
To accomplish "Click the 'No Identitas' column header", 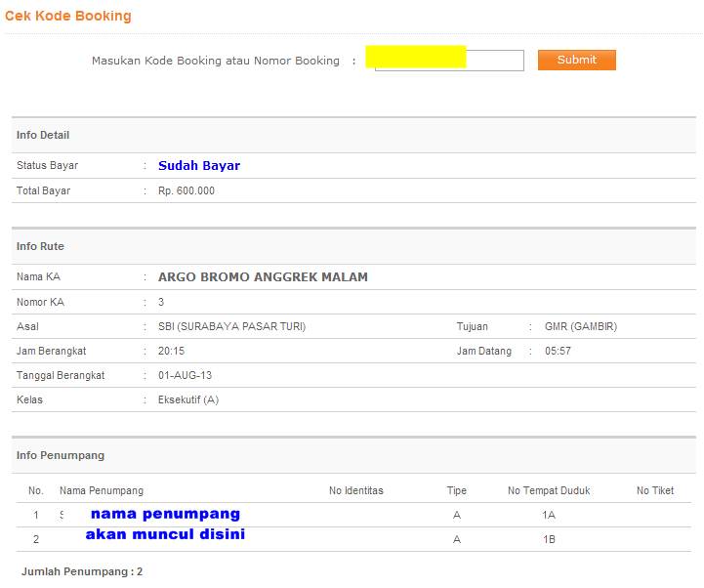I will click(356, 490).
